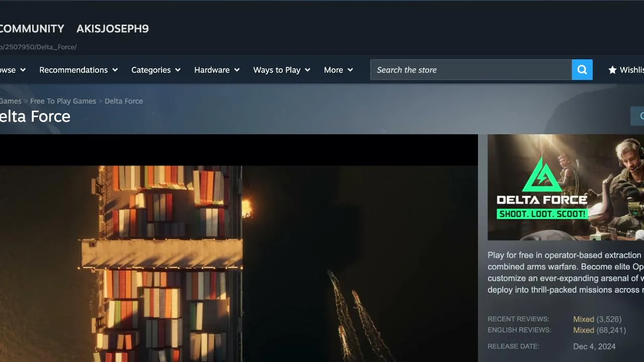Select the RECENT REVIEWS label

click(x=518, y=319)
